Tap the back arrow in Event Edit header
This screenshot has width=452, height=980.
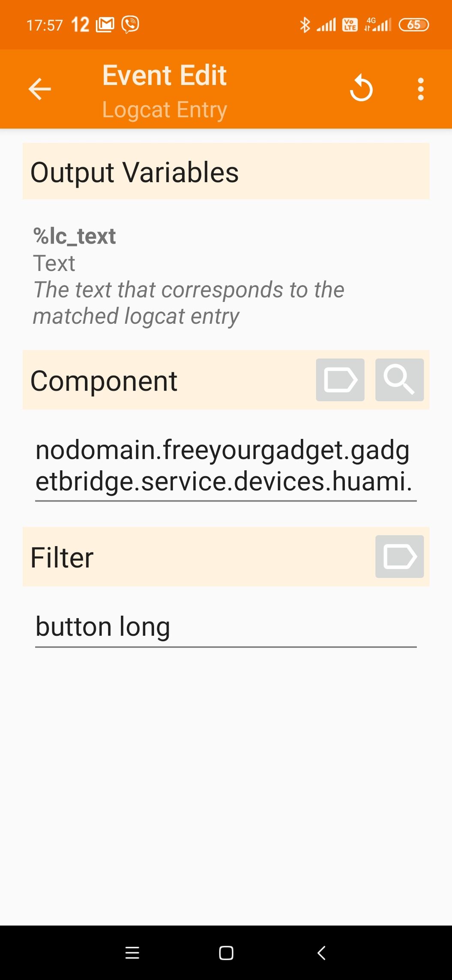click(39, 89)
